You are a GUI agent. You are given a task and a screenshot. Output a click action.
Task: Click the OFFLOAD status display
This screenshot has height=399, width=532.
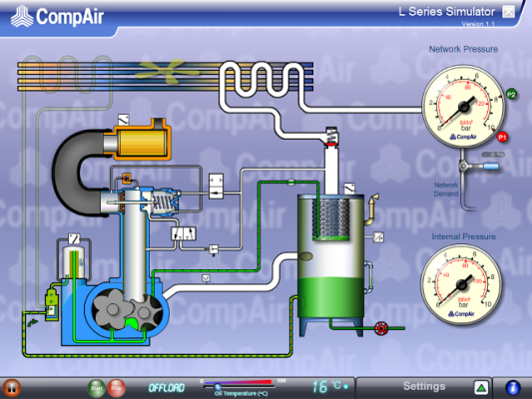coord(167,388)
